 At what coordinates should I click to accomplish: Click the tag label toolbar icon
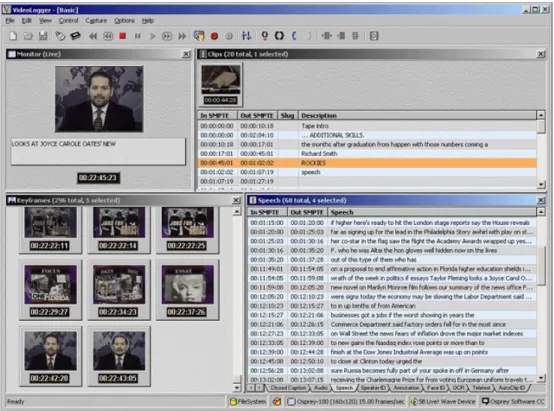coord(60,36)
